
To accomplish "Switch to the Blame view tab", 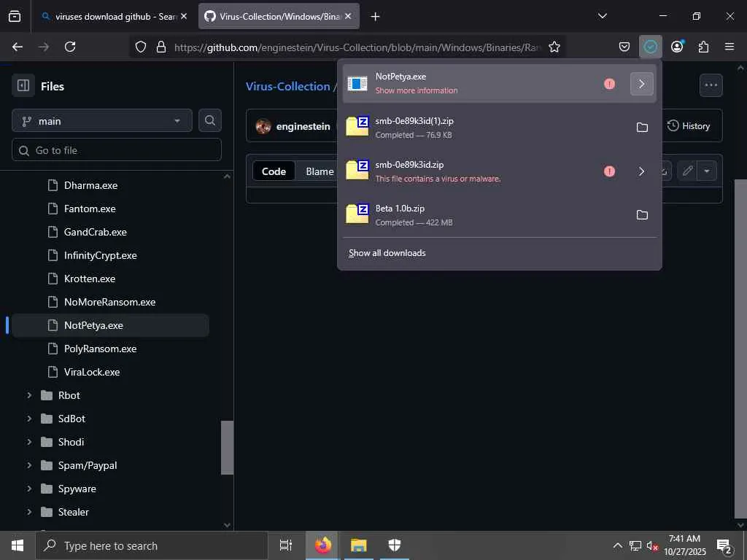I will 320,171.
